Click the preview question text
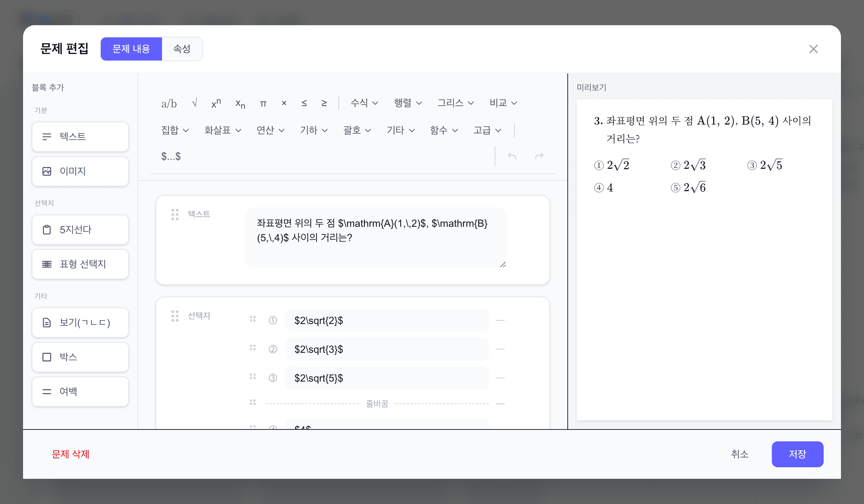 702,130
